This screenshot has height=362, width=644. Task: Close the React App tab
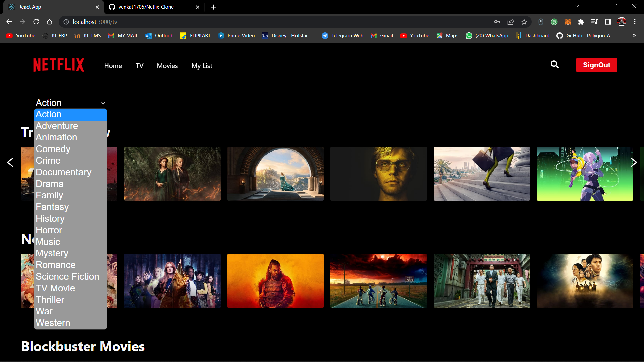(x=97, y=7)
